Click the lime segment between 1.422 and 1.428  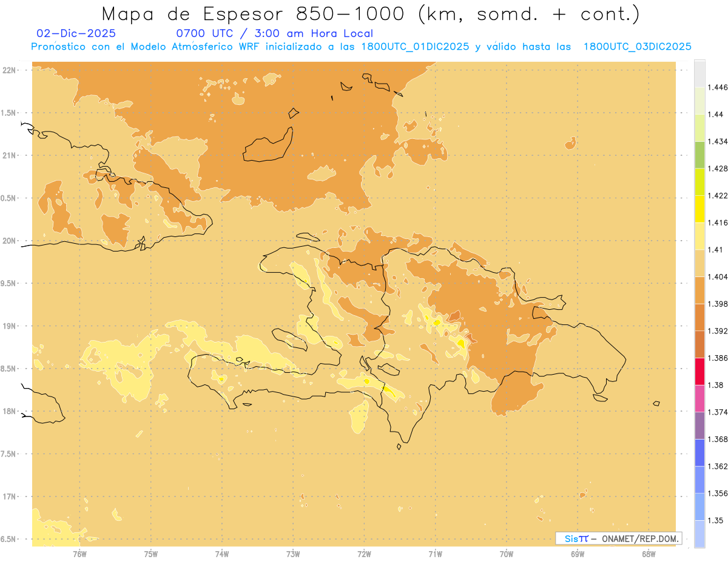click(699, 182)
